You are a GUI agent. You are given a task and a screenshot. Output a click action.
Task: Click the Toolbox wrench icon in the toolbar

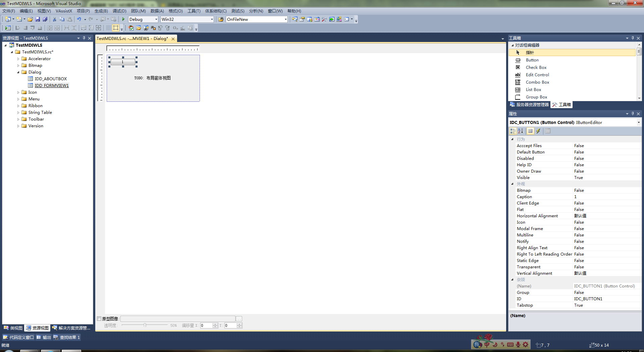point(324,19)
